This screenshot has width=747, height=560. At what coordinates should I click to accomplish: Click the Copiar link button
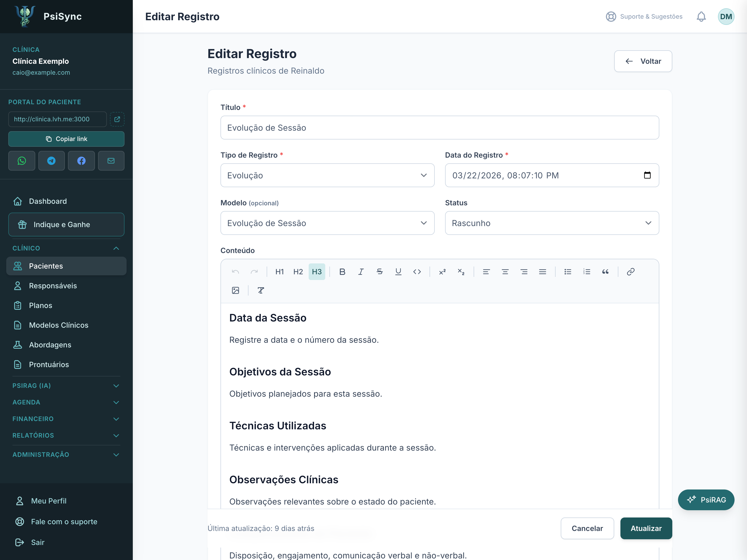(66, 139)
